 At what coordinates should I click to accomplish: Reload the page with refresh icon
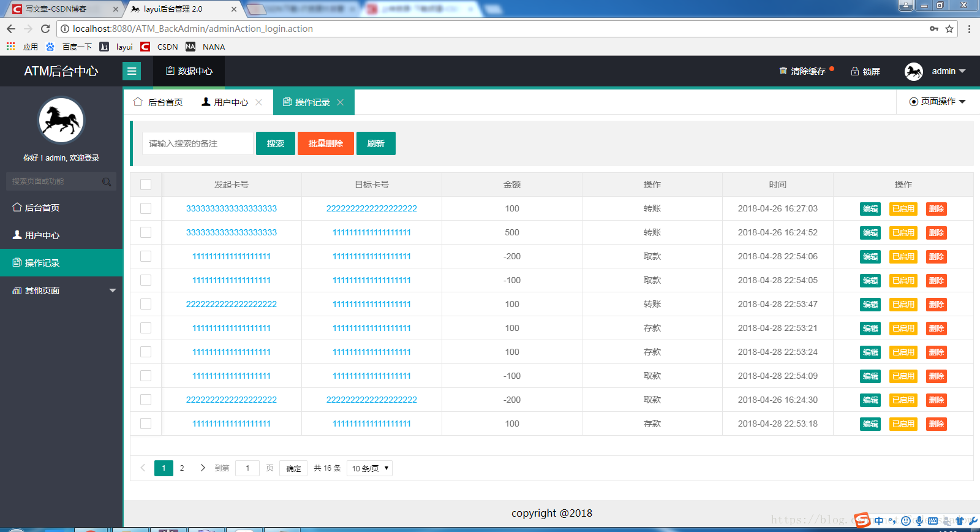tap(45, 29)
